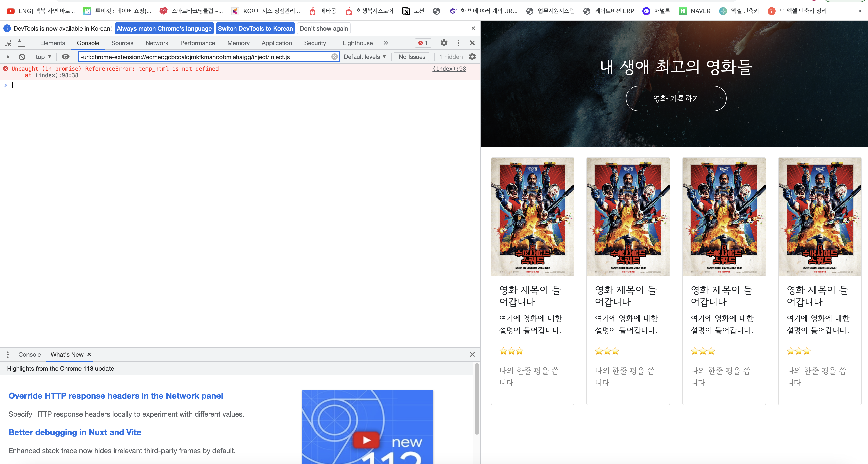Open the Lighthouse tab

[x=358, y=43]
